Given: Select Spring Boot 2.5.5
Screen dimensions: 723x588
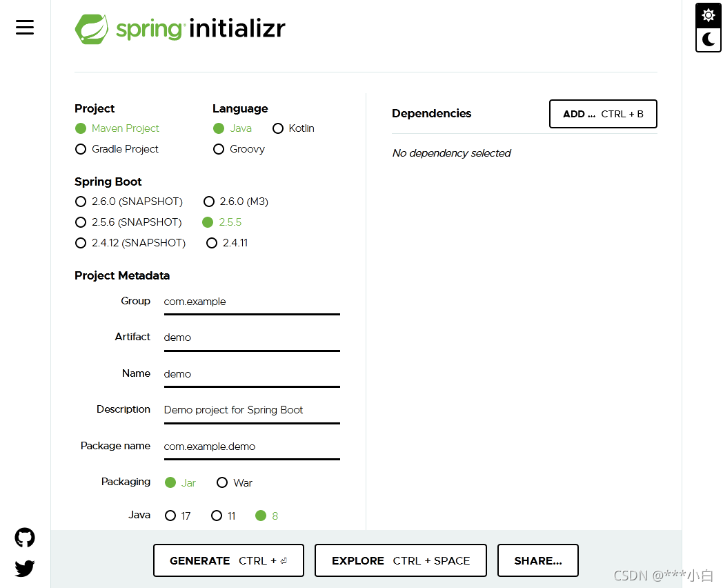Looking at the screenshot, I should point(221,222).
